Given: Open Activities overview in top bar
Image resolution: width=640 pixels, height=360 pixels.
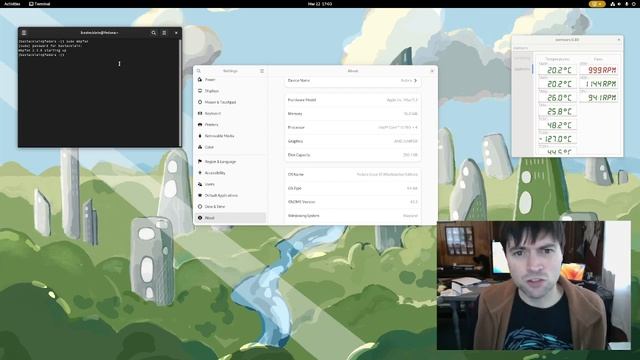Looking at the screenshot, I should tap(12, 4).
